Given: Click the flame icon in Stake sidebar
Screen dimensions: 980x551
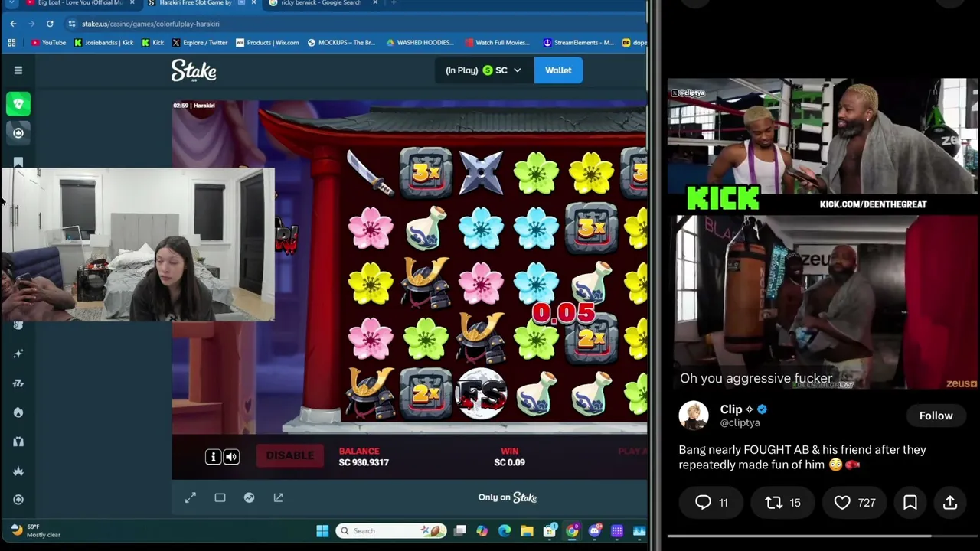Looking at the screenshot, I should tap(18, 412).
